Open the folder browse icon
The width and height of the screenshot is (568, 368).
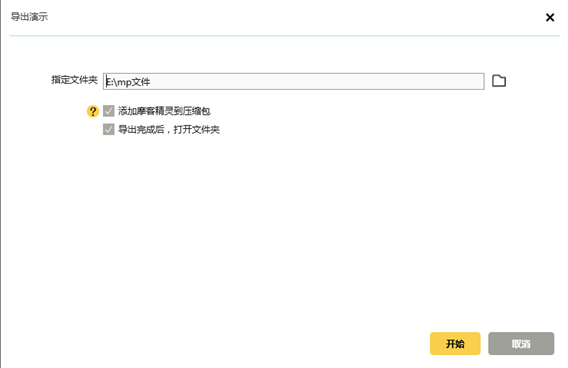pyautogui.click(x=499, y=81)
